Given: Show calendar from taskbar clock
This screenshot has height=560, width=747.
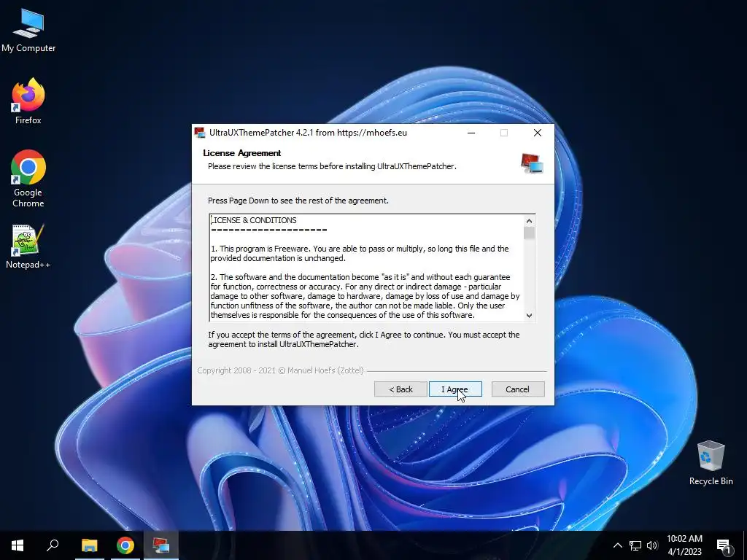Looking at the screenshot, I should click(684, 545).
